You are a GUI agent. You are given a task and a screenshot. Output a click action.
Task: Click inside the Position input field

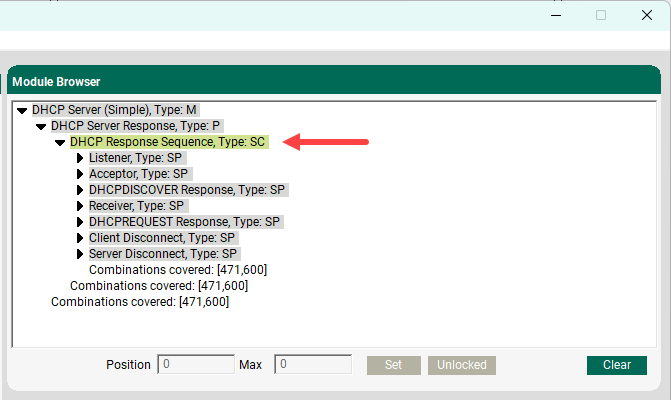pos(195,365)
